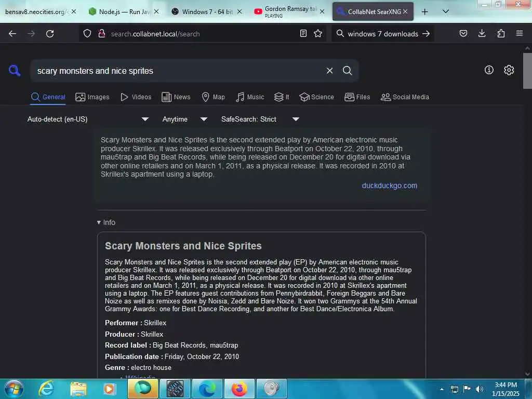Open the Firefox downloads panel

(x=482, y=33)
